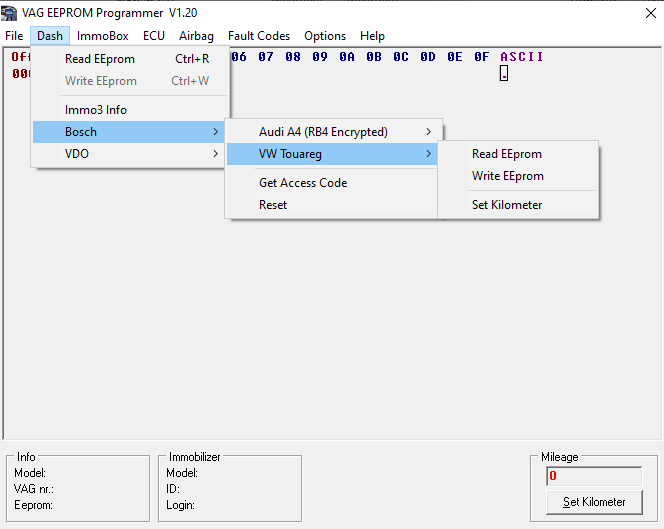Choose Reset in Bosch submenu
The image size is (664, 529).
pos(334,205)
